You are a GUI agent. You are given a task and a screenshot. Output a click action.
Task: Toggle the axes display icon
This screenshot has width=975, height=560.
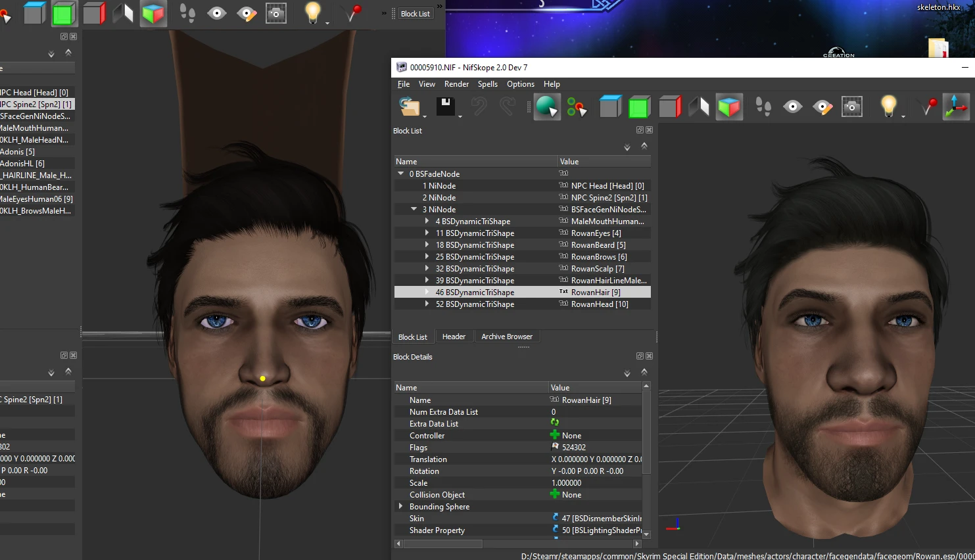point(956,106)
